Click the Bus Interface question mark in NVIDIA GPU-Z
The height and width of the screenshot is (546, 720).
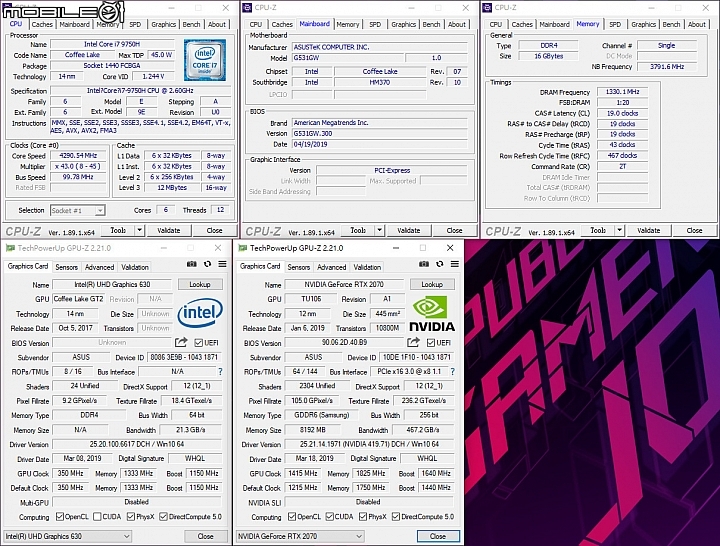pyautogui.click(x=453, y=372)
